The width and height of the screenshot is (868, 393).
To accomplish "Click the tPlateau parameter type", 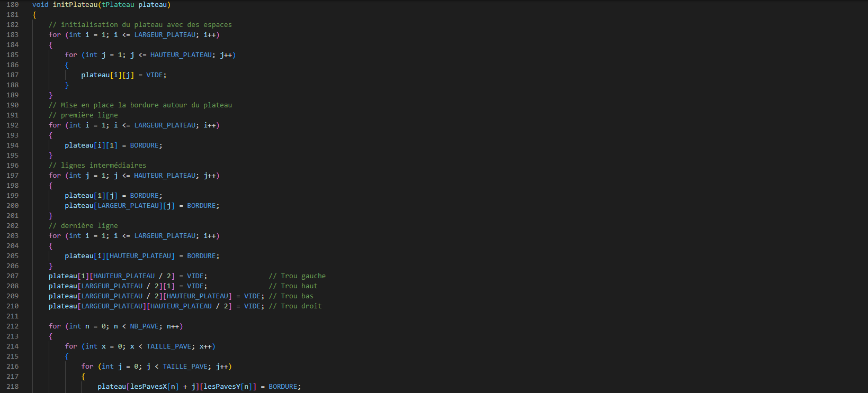I will click(x=118, y=5).
